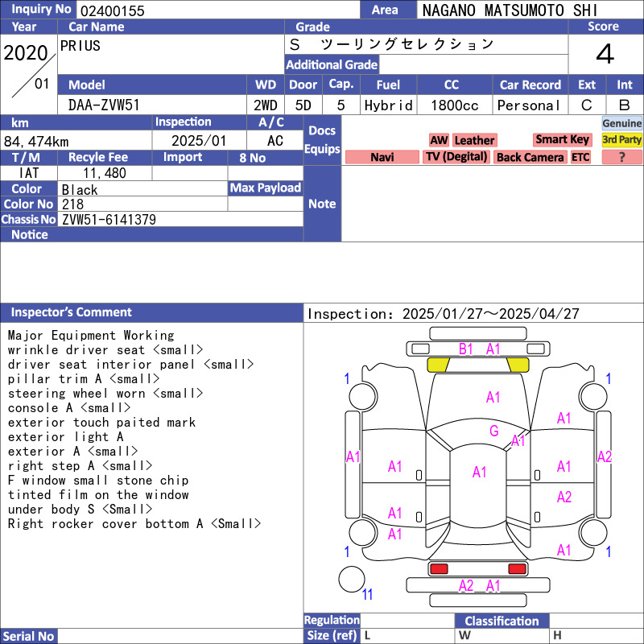Click the A2 mark on the rear bumper
The width and height of the screenshot is (644, 644).
click(x=466, y=585)
